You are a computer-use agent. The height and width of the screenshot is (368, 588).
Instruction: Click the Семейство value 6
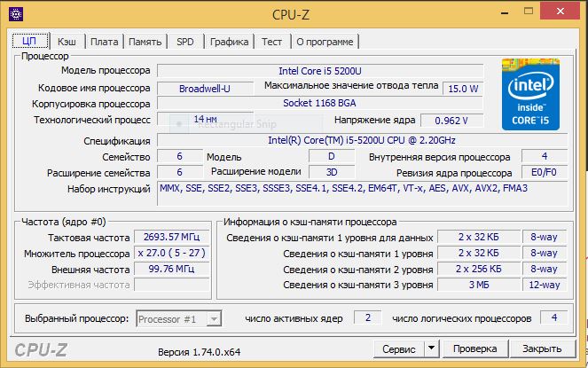pyautogui.click(x=180, y=156)
